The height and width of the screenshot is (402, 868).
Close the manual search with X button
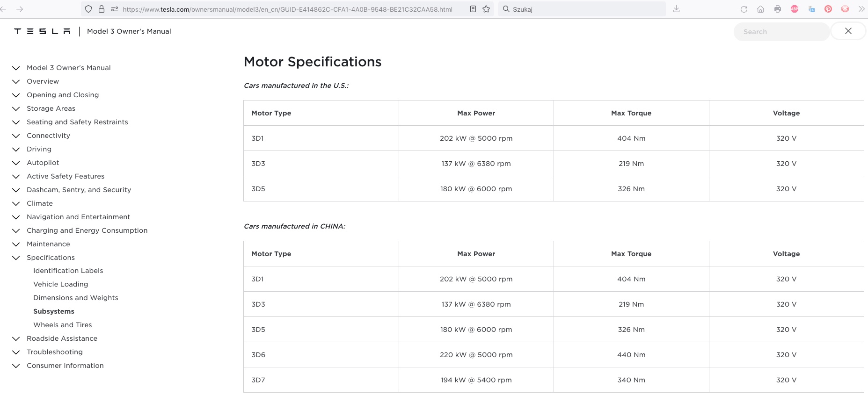point(848,31)
